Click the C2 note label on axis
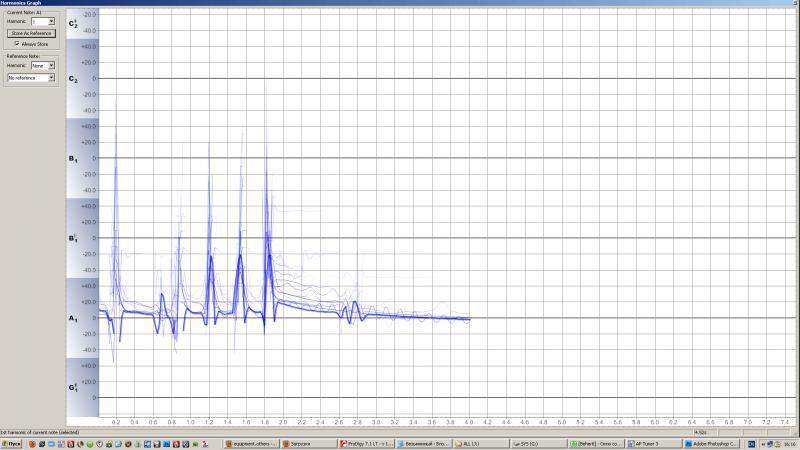Screen dimensions: 800x450 tap(73, 78)
